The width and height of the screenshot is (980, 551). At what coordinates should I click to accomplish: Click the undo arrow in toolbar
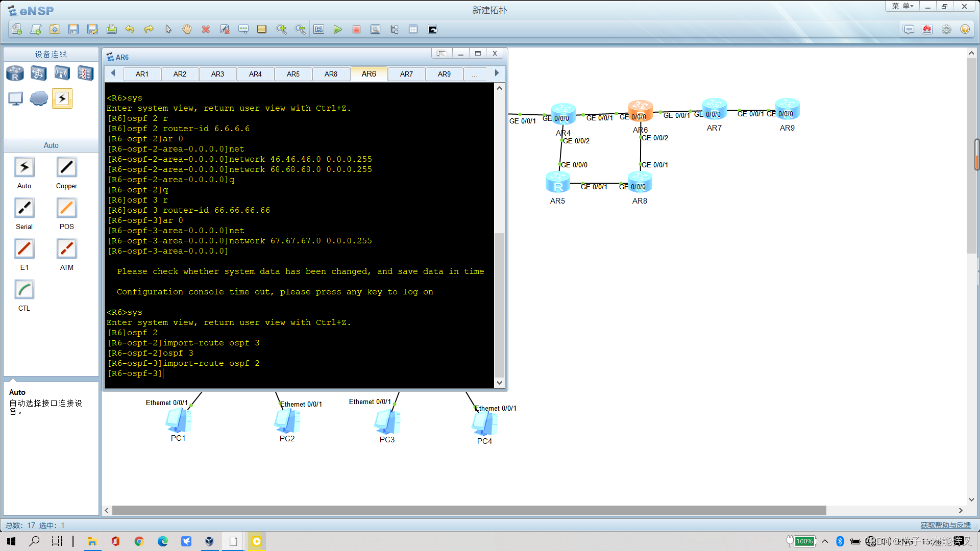[x=130, y=30]
